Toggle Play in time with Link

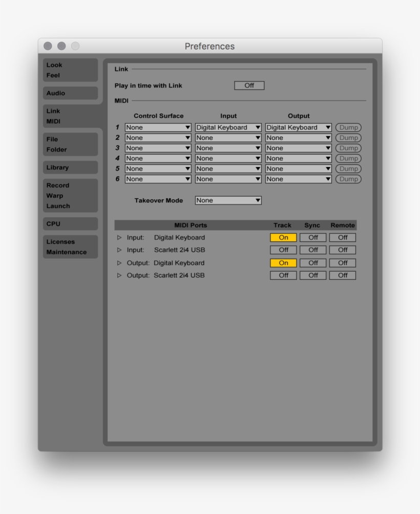[249, 85]
